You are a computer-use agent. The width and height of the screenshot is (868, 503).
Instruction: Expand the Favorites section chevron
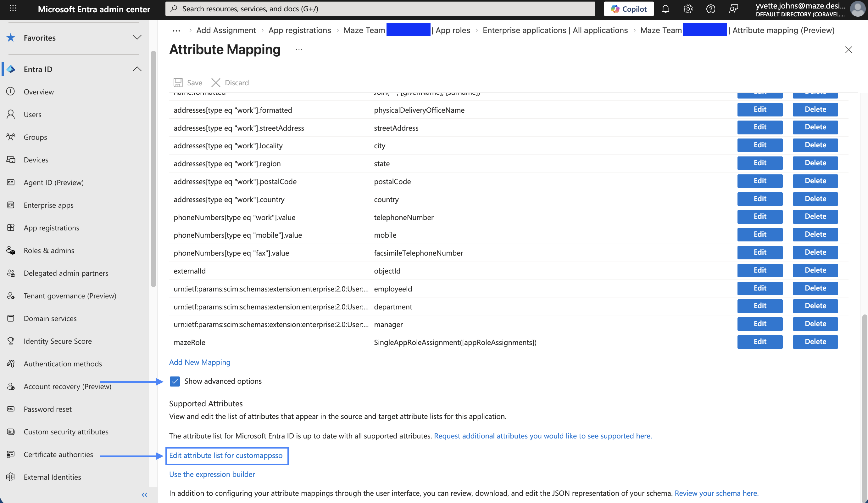(x=137, y=37)
